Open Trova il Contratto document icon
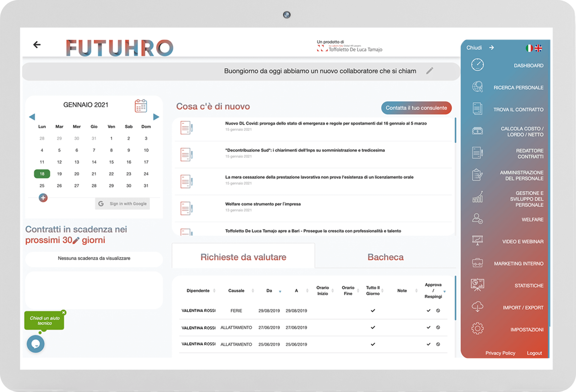 coord(478,109)
